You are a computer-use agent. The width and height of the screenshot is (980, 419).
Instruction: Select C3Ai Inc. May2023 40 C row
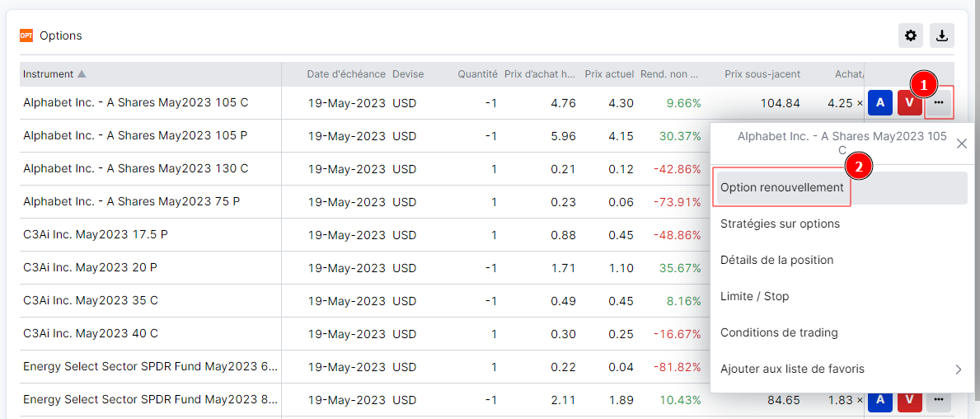pos(91,334)
